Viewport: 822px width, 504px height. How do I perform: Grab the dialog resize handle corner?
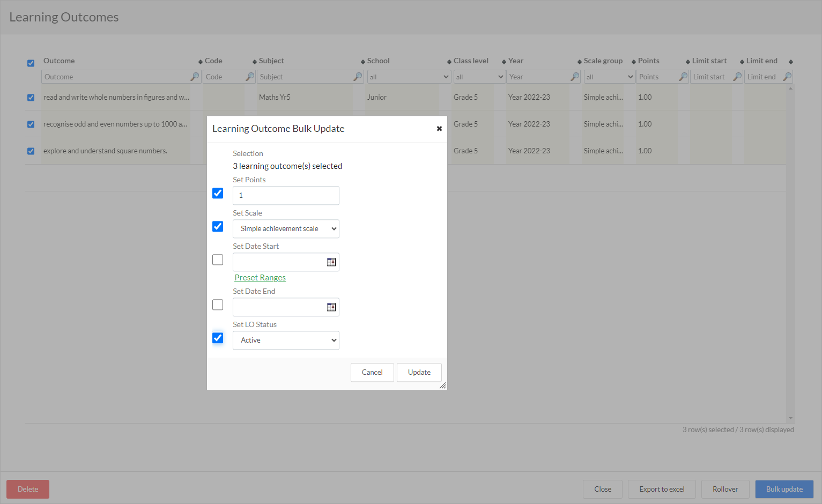[443, 386]
